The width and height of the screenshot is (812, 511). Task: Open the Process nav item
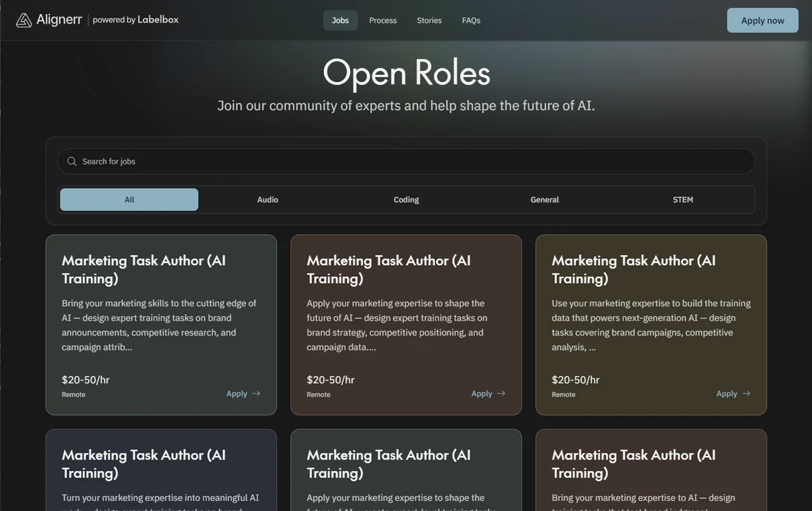click(383, 20)
